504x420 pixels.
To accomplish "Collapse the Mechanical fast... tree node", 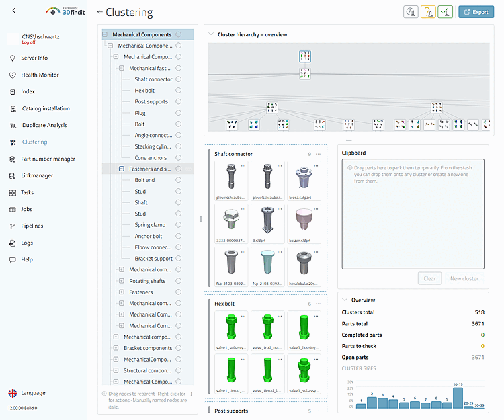I will (122, 68).
